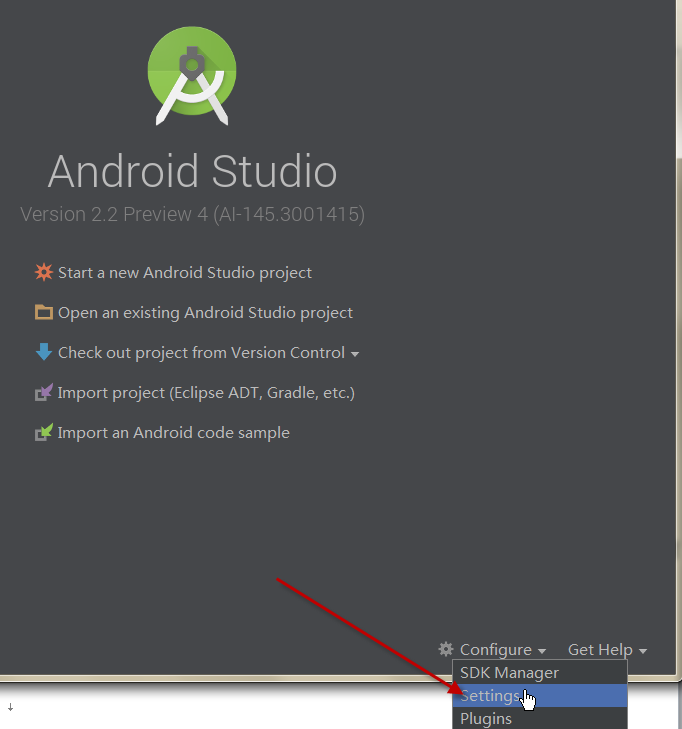Viewport: 682px width, 729px height.
Task: Click the gear icon beside Configure
Action: [x=446, y=649]
